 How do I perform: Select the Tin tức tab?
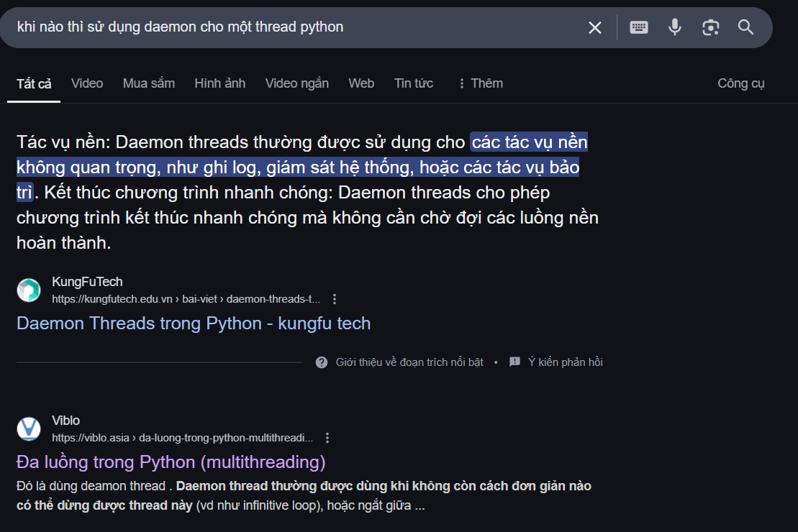click(x=413, y=83)
